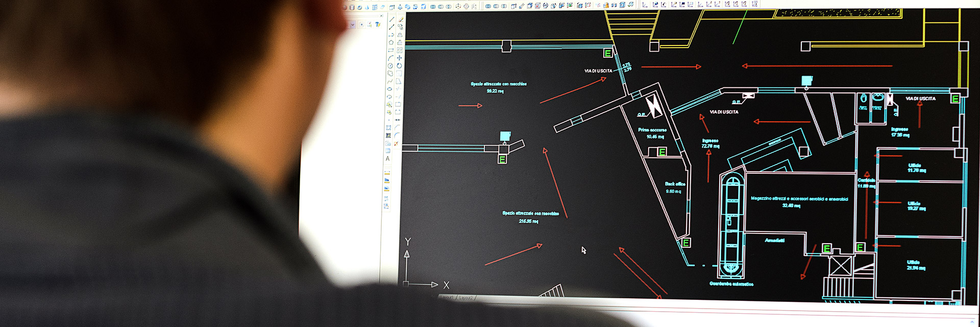Select the 'Magazzino attrezzi e accessori' label
This screenshot has width=980, height=327.
coord(799,199)
